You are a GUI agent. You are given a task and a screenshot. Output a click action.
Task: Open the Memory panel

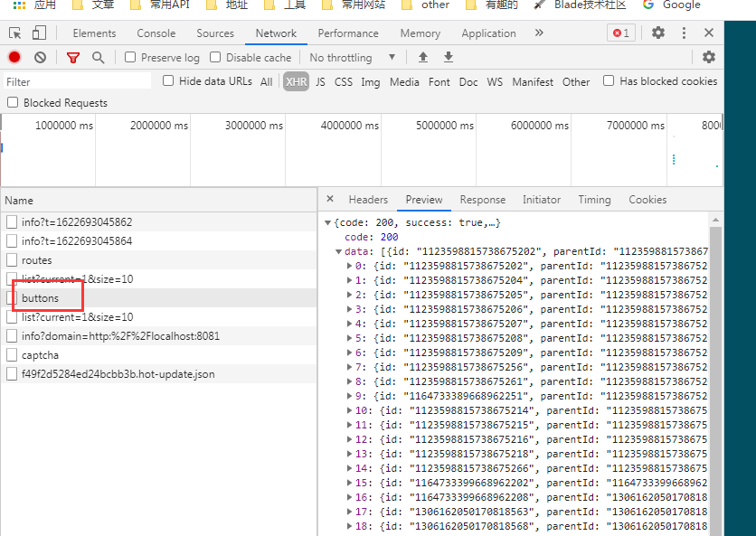point(421,33)
